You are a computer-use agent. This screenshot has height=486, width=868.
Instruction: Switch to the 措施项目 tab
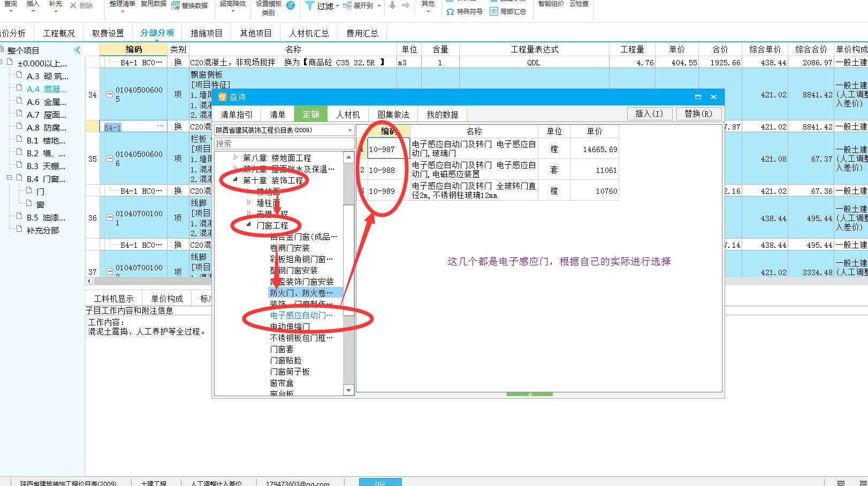207,33
